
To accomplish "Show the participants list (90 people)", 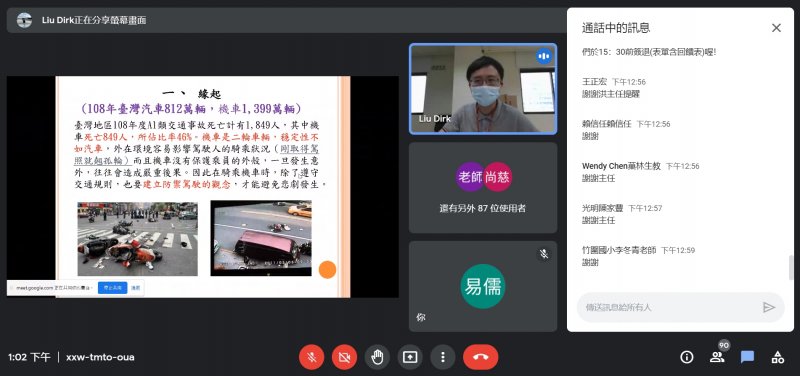I will pos(717,357).
